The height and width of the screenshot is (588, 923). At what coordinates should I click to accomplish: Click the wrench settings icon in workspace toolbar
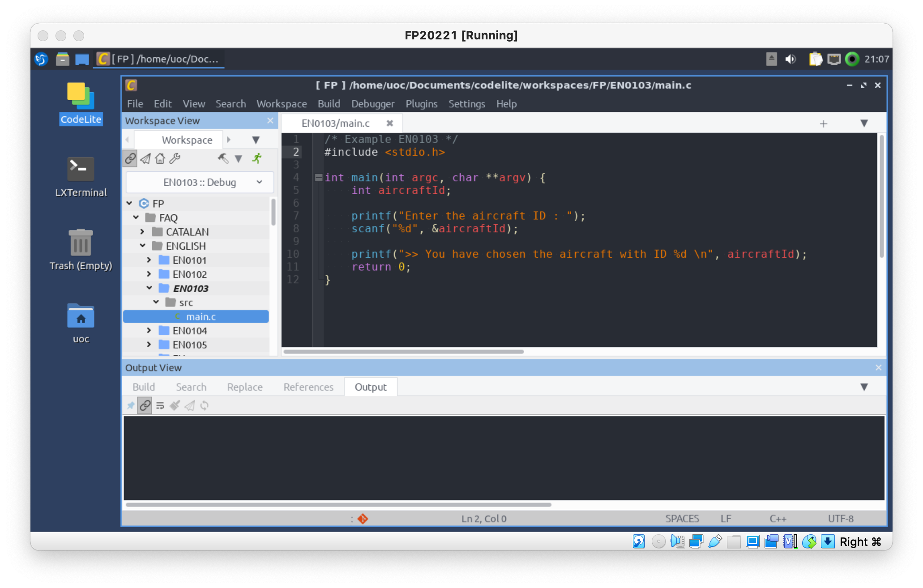175,158
